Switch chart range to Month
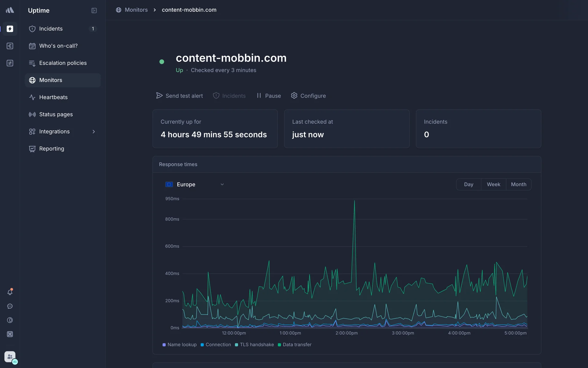 [518, 184]
